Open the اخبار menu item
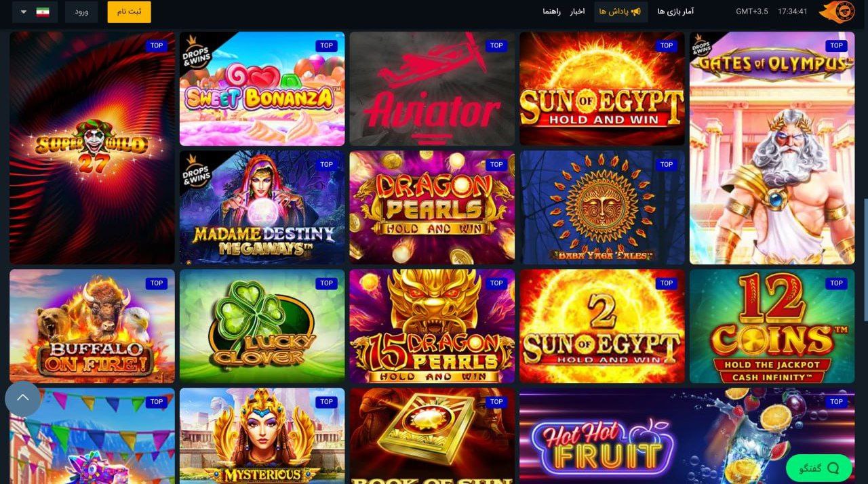The image size is (868, 484). (x=577, y=12)
